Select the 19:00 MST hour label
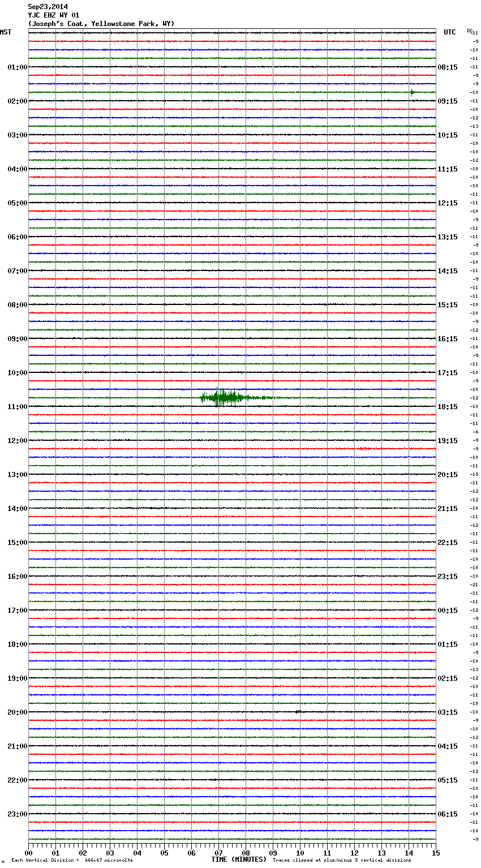Viewport: 481px width, 868px height. click(18, 678)
